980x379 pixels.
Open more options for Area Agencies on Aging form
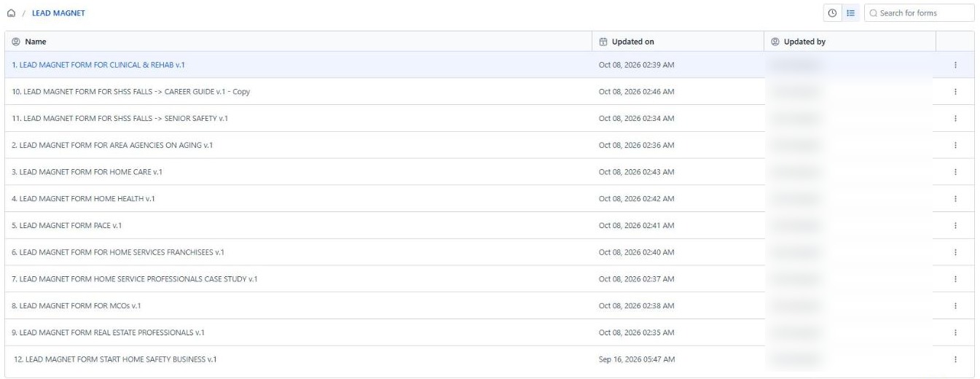[x=955, y=145]
